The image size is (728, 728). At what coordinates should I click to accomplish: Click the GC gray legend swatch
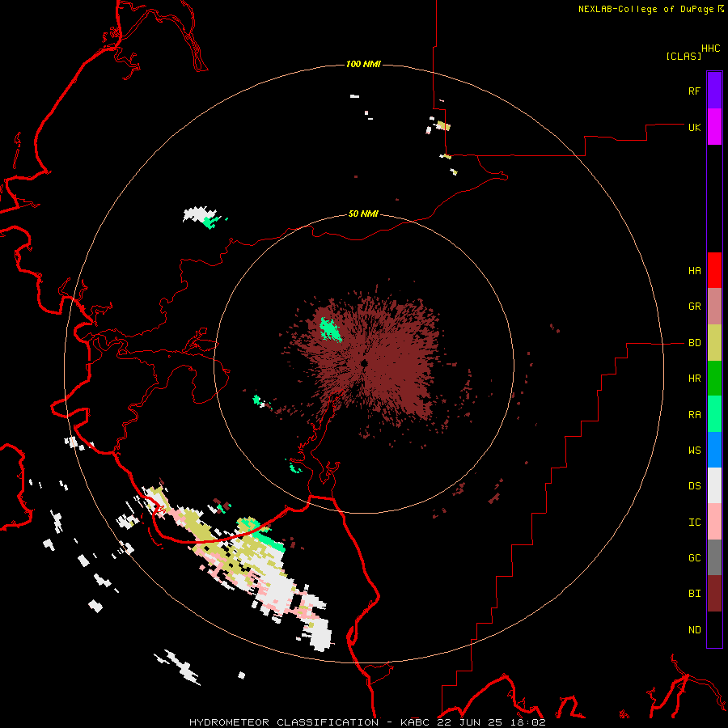point(714,557)
